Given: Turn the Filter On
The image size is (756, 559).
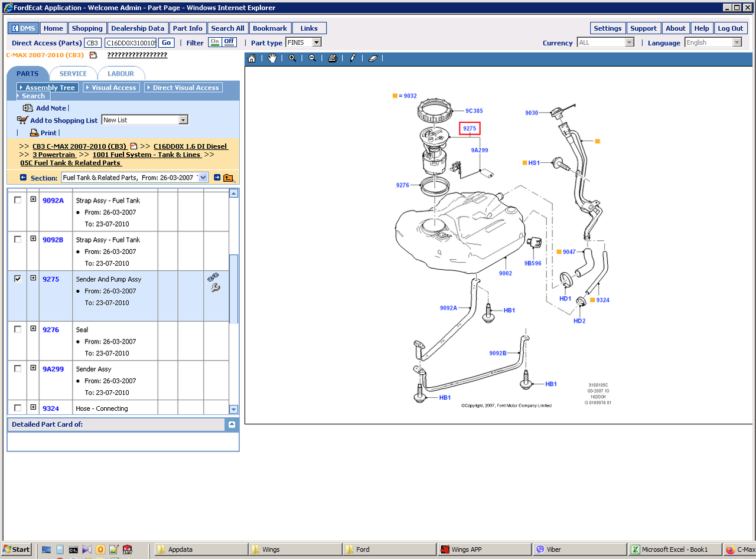Looking at the screenshot, I should tap(215, 42).
